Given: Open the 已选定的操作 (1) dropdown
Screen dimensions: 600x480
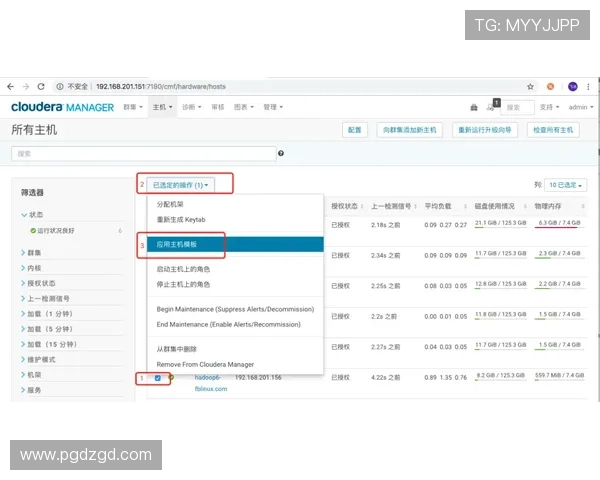Looking at the screenshot, I should 181,185.
